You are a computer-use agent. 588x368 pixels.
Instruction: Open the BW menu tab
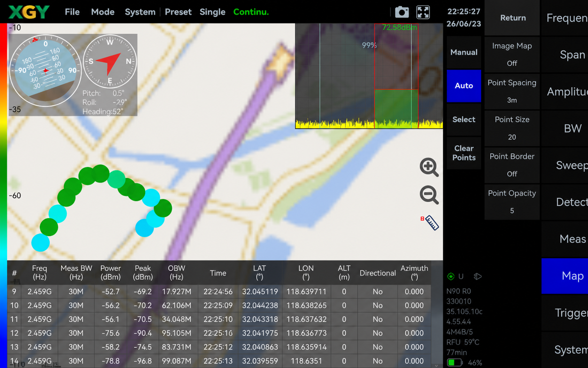coord(565,128)
